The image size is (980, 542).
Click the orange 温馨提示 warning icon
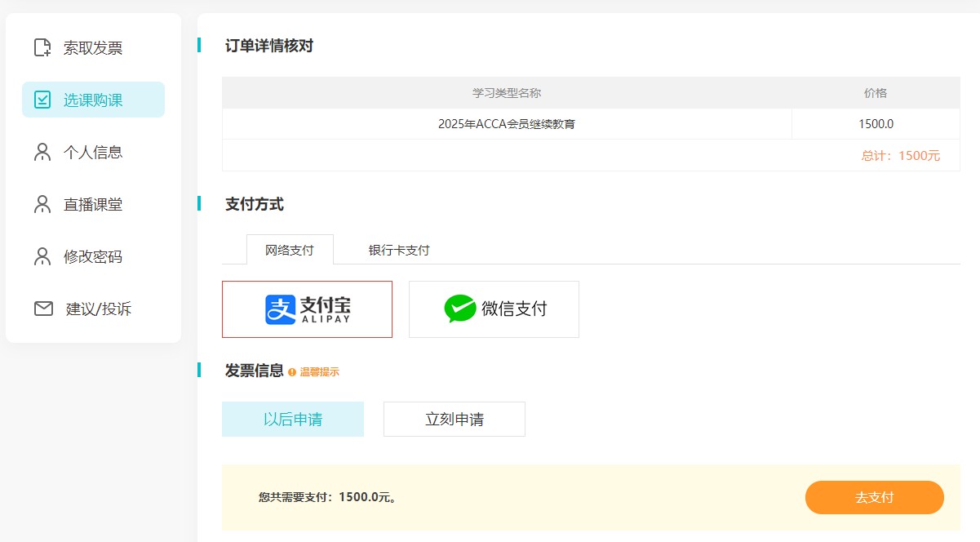point(292,372)
